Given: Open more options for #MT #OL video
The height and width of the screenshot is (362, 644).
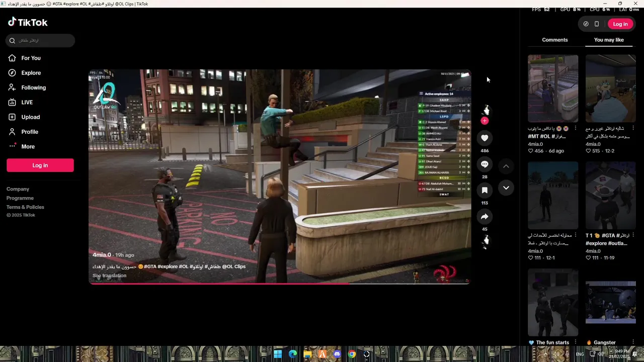Looking at the screenshot, I should click(576, 128).
